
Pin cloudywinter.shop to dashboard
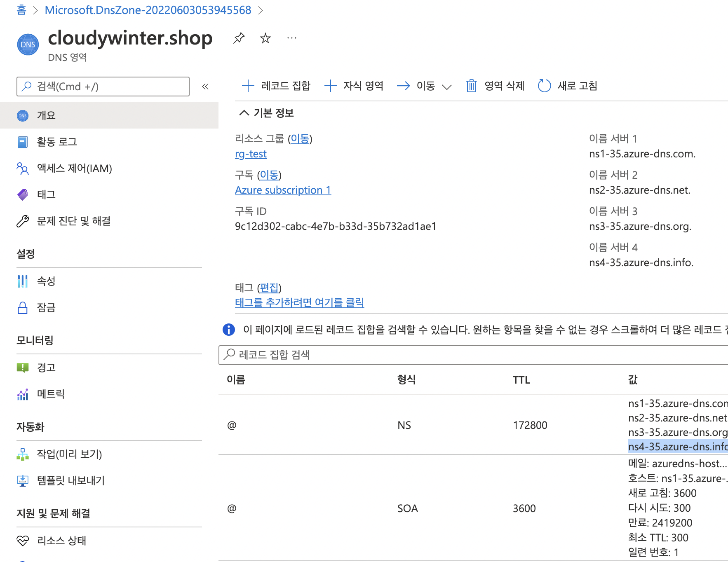[239, 38]
